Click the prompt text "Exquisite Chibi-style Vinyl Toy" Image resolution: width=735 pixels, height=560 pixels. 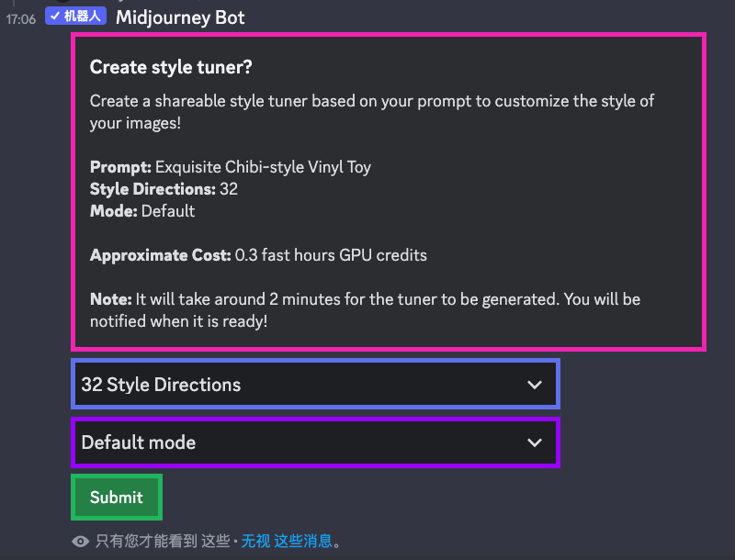(x=263, y=167)
